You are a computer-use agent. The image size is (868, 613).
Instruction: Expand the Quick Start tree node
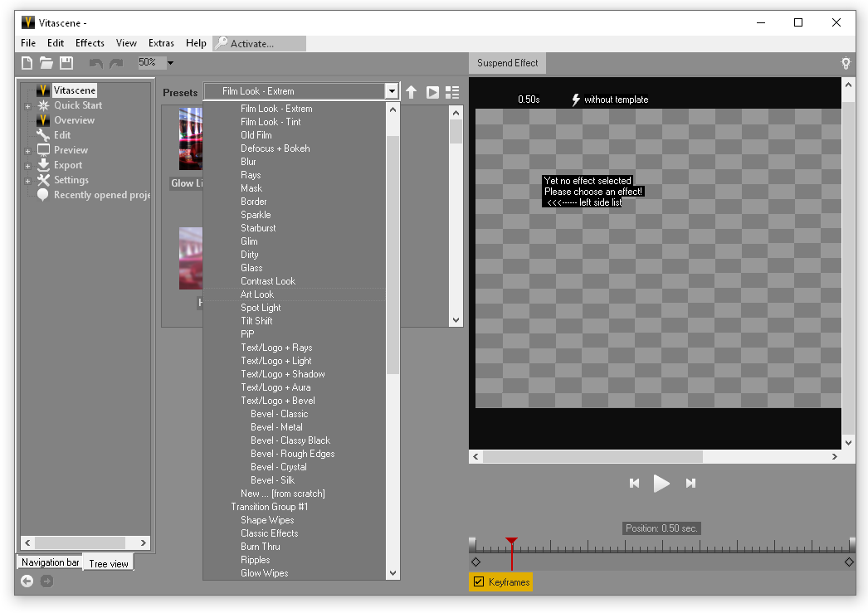(x=27, y=106)
